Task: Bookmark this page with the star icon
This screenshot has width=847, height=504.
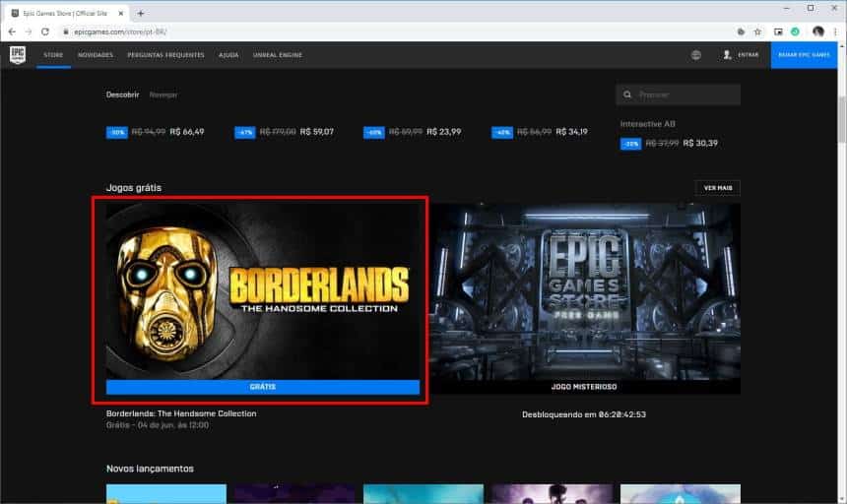Action: [x=757, y=31]
